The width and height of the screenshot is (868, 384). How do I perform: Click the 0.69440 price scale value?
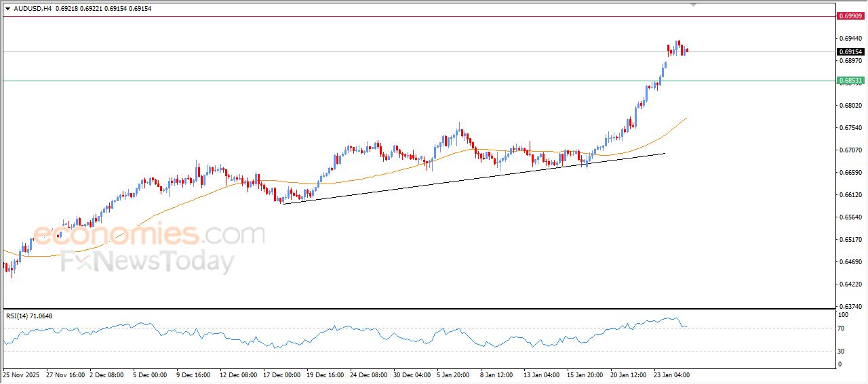tap(850, 39)
